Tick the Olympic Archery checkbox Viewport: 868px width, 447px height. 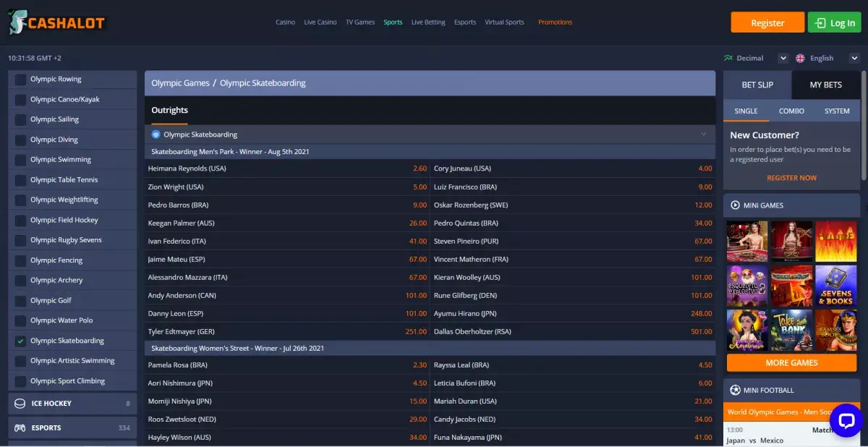pyautogui.click(x=20, y=281)
